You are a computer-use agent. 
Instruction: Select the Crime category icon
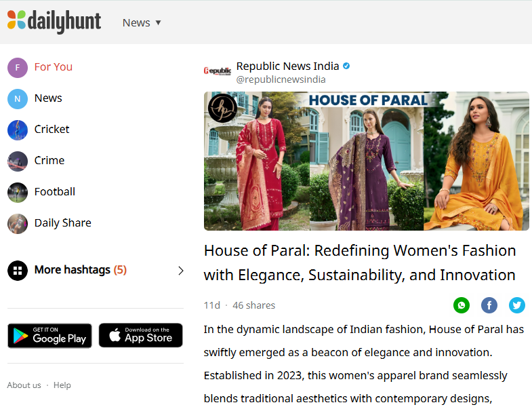click(18, 161)
